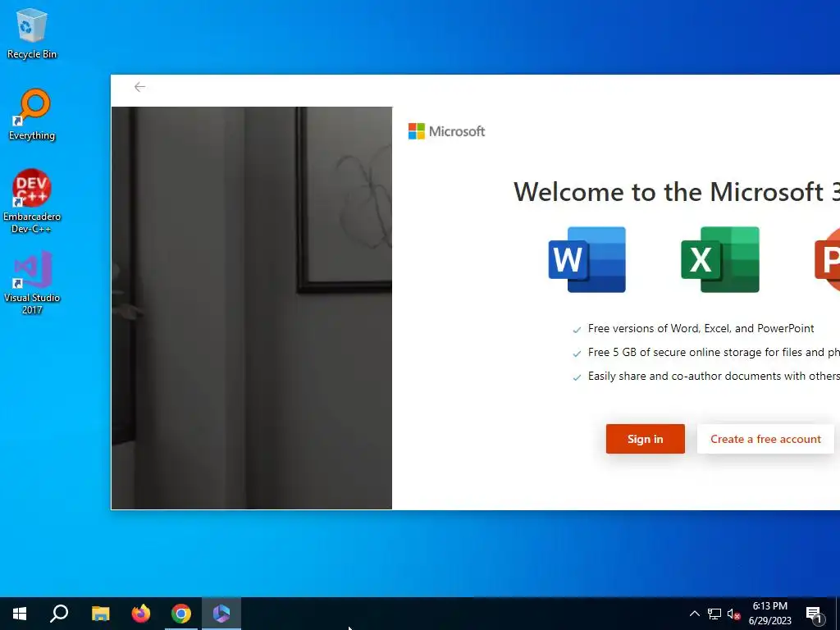
Task: Open File Explorer from the taskbar
Action: pos(100,614)
